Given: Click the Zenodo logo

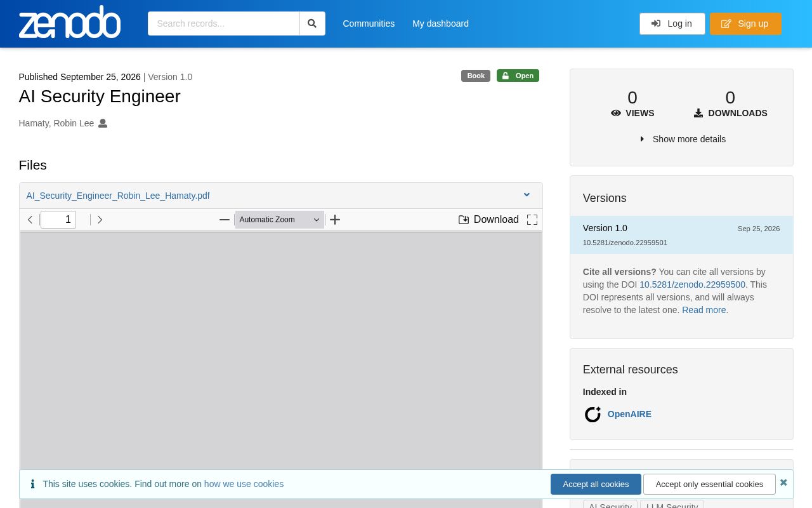Looking at the screenshot, I should tap(70, 23).
